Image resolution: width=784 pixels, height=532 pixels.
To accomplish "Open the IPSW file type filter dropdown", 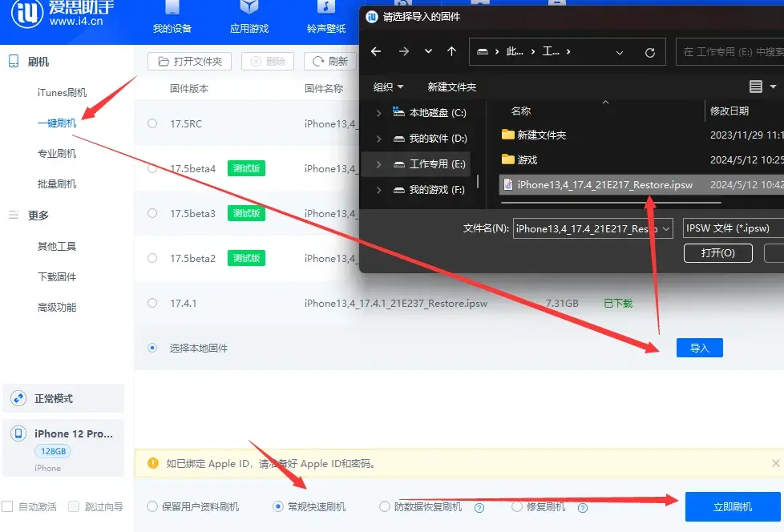I will (x=733, y=228).
